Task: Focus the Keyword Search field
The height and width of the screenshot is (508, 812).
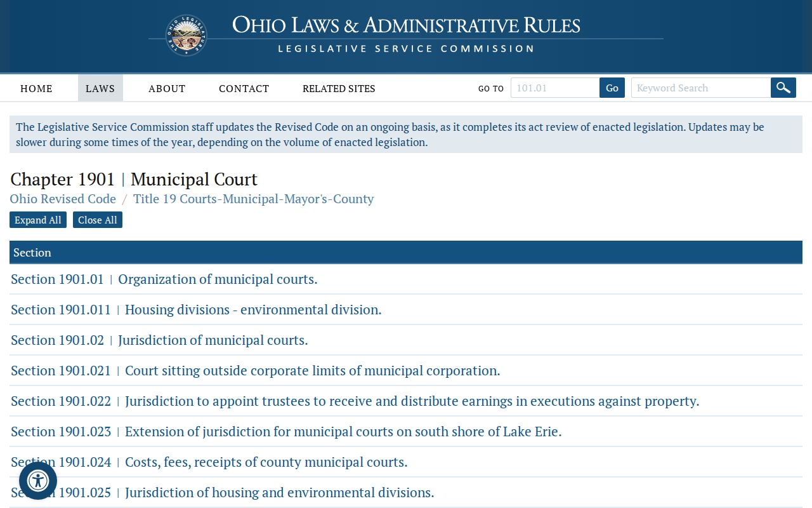Action: [x=701, y=88]
